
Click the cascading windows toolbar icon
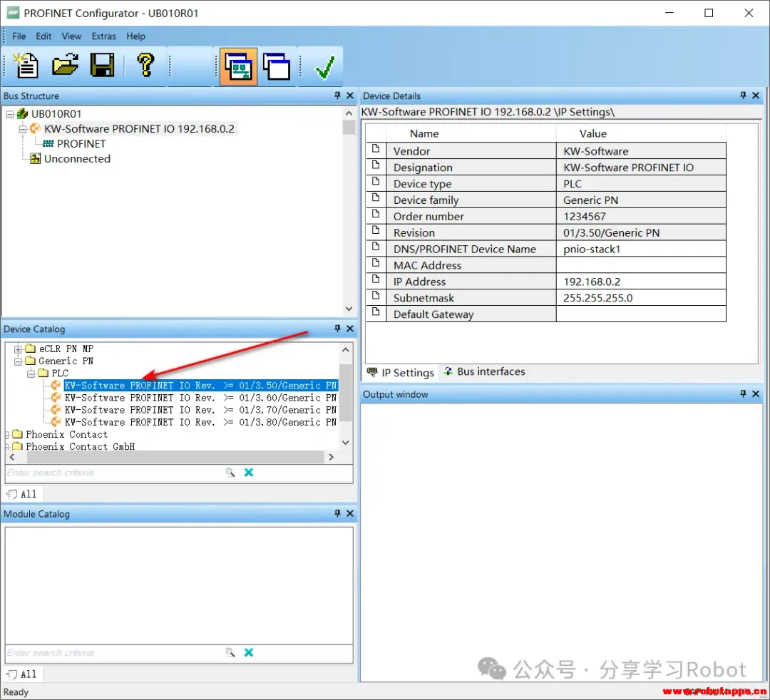(277, 66)
